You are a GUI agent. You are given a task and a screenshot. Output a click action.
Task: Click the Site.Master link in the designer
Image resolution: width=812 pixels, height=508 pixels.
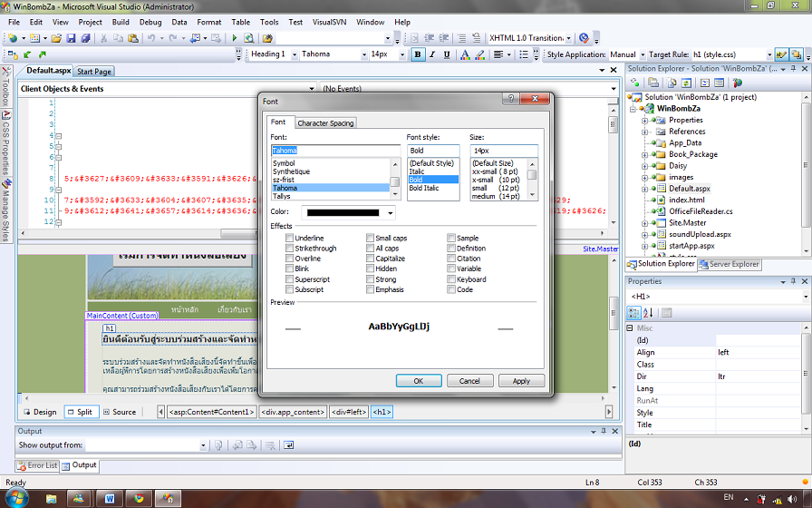(x=600, y=249)
